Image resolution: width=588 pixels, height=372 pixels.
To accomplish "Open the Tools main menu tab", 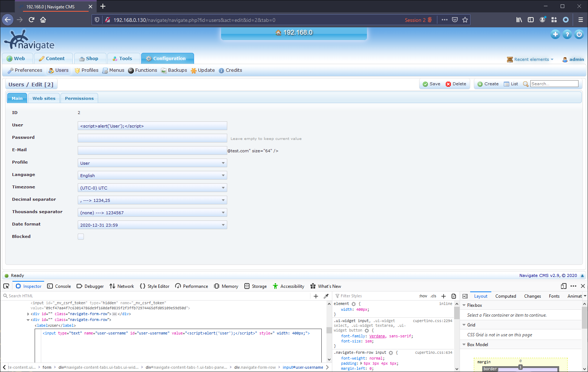I will (x=124, y=58).
